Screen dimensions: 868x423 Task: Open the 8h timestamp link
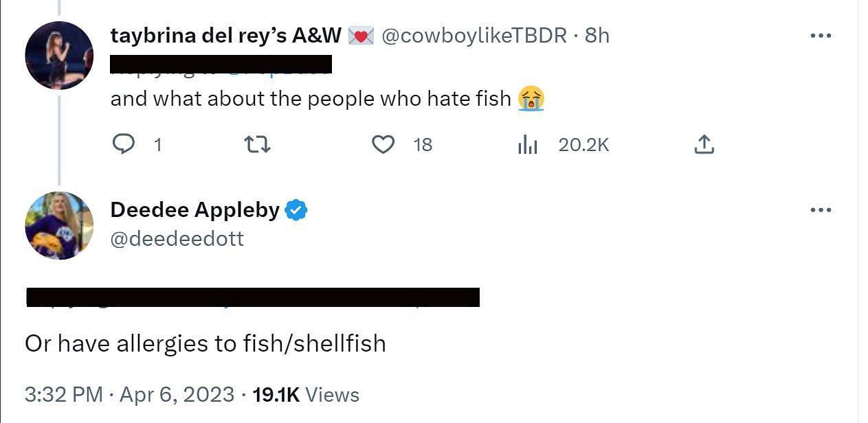pyautogui.click(x=597, y=36)
